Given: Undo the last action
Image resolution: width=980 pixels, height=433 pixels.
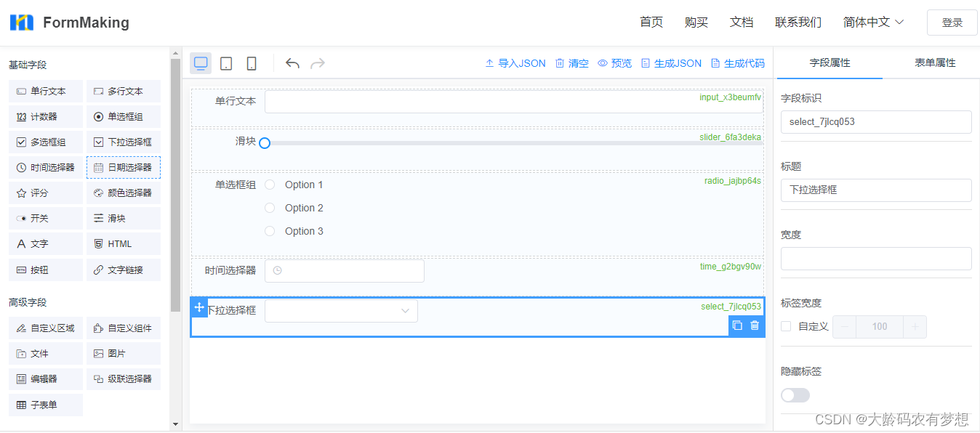Looking at the screenshot, I should coord(292,63).
